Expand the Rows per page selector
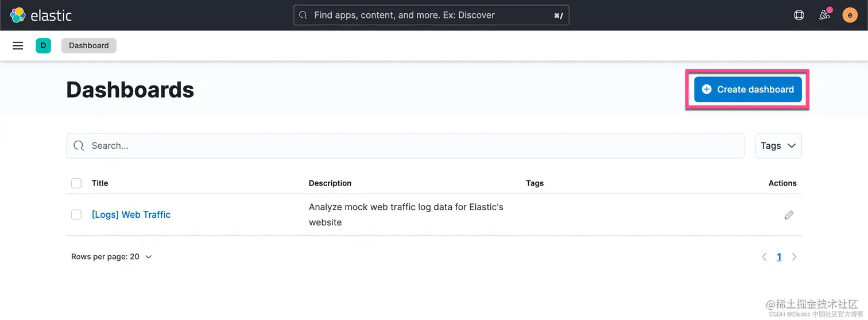This screenshot has height=320, width=868. tap(111, 257)
